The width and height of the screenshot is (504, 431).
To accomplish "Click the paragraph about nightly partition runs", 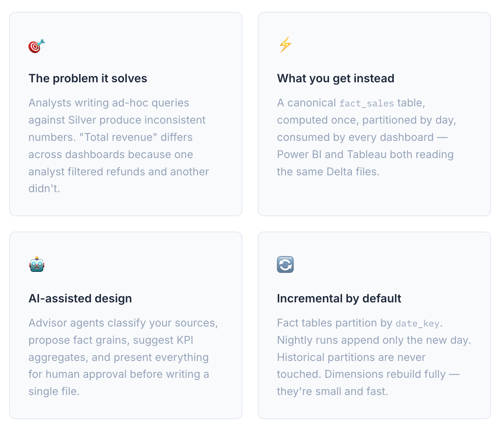I will tap(374, 357).
